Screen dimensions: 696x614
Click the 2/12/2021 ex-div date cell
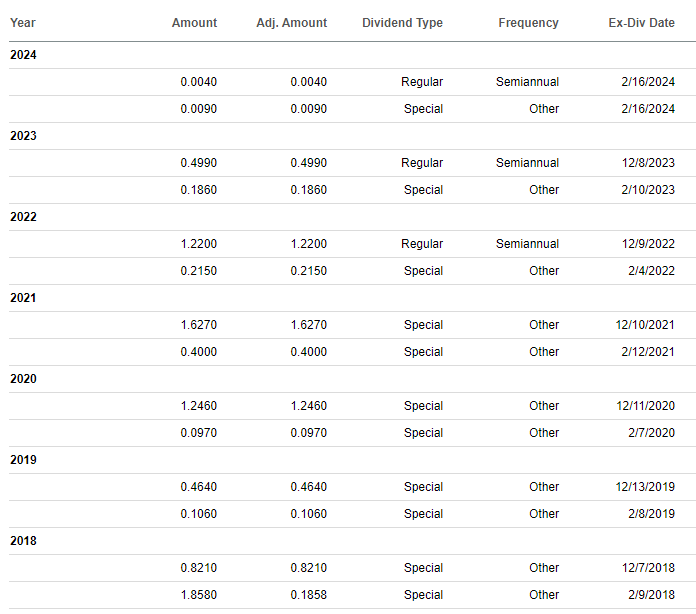(x=648, y=352)
